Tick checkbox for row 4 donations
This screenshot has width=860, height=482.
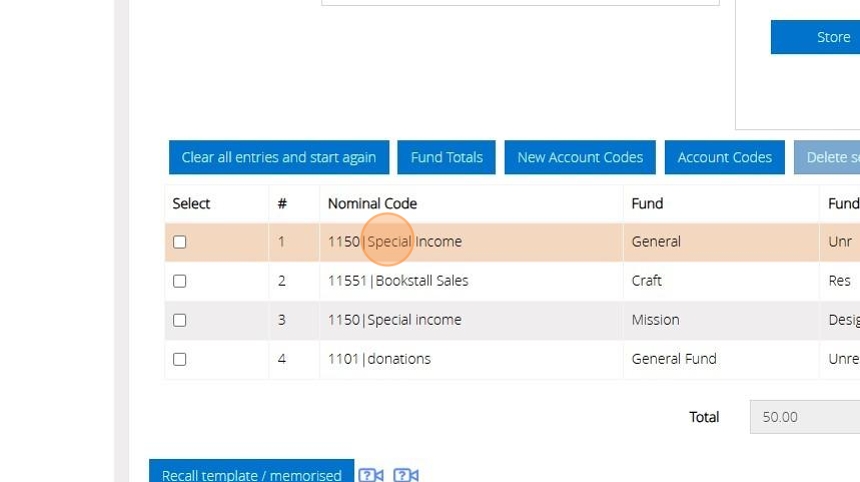tap(179, 359)
